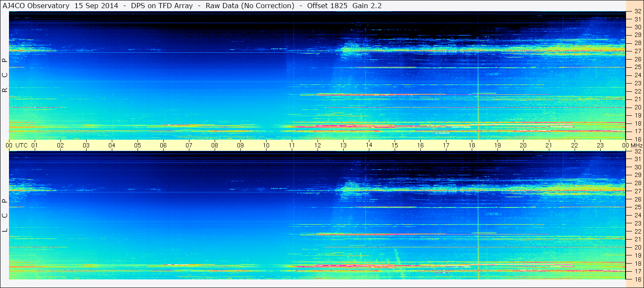Image resolution: width=644 pixels, height=288 pixels.
Task: Click the "Gain 2.2" value
Action: click(x=367, y=6)
